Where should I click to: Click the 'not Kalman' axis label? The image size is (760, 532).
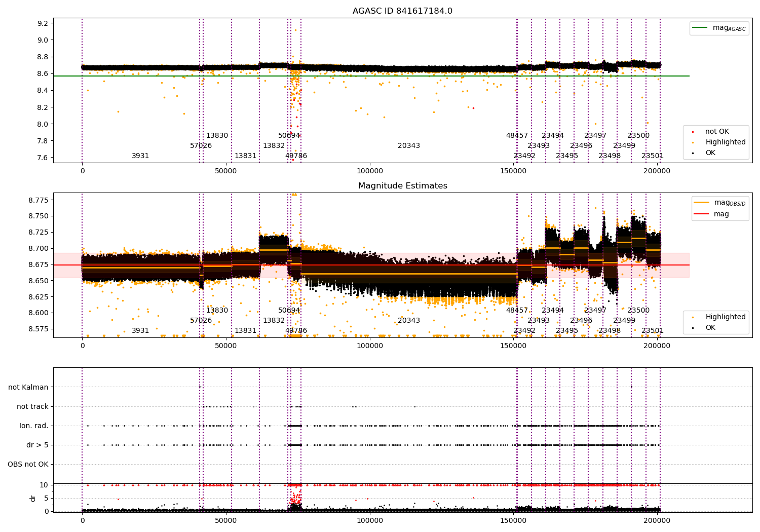pyautogui.click(x=28, y=387)
